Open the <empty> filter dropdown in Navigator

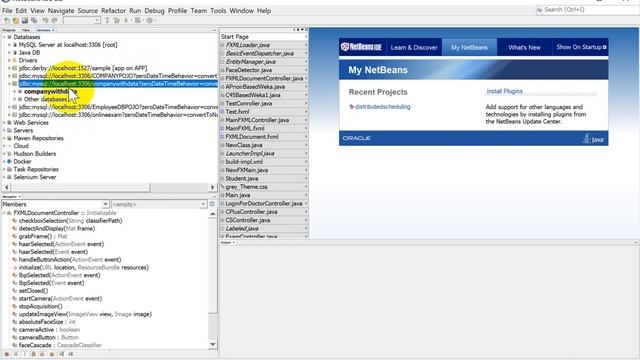tap(203, 204)
